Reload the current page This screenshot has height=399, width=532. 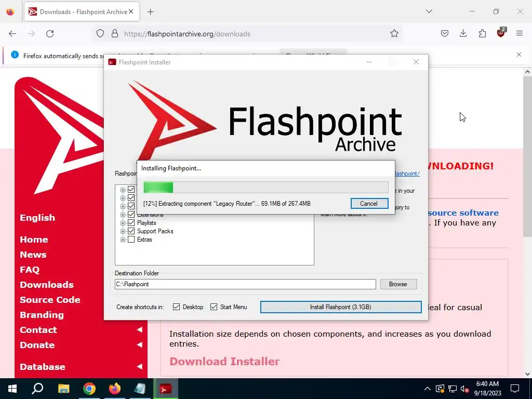pyautogui.click(x=50, y=34)
